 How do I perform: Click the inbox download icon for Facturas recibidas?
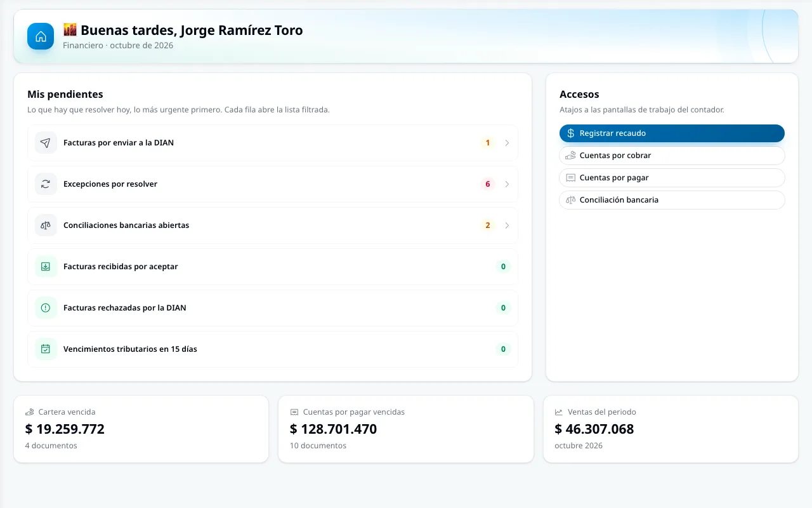46,267
